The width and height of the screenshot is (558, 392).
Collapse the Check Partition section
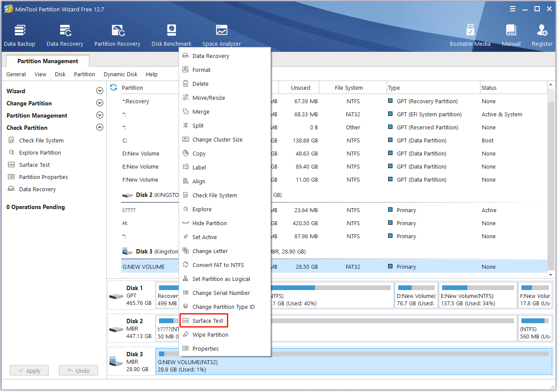click(100, 128)
